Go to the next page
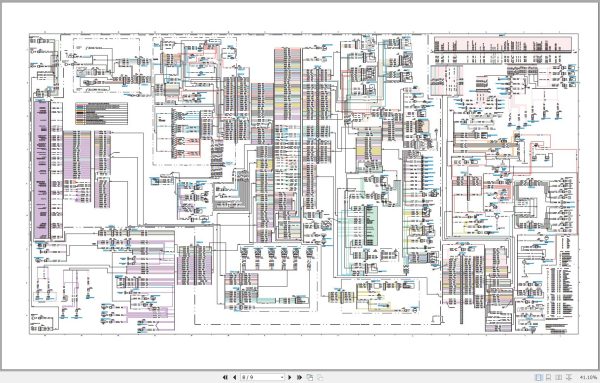600x383 pixels. click(x=290, y=377)
